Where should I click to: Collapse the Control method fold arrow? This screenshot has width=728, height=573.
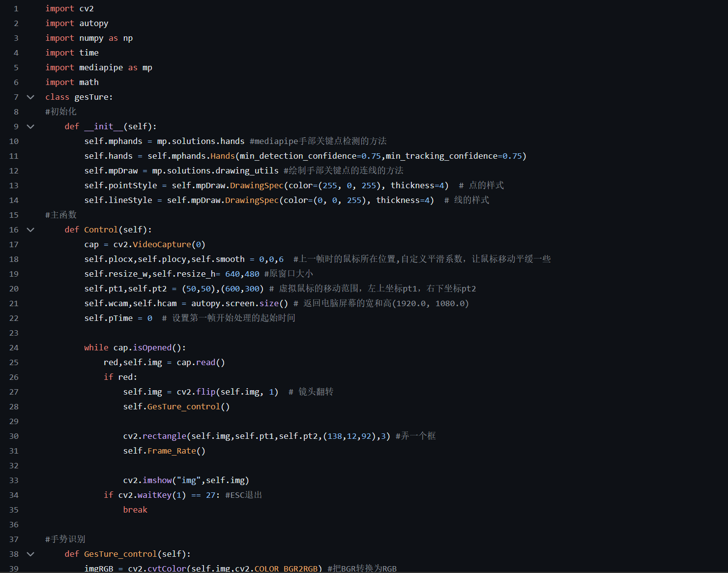pyautogui.click(x=30, y=229)
